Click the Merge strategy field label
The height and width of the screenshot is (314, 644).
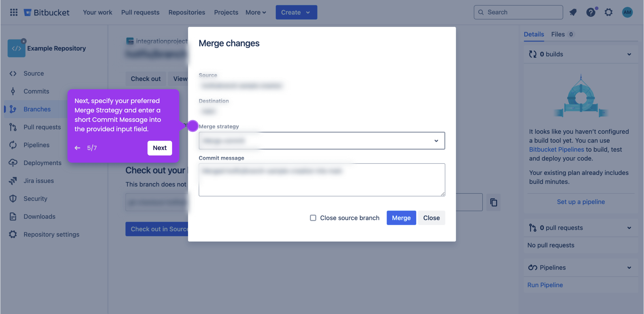click(219, 127)
